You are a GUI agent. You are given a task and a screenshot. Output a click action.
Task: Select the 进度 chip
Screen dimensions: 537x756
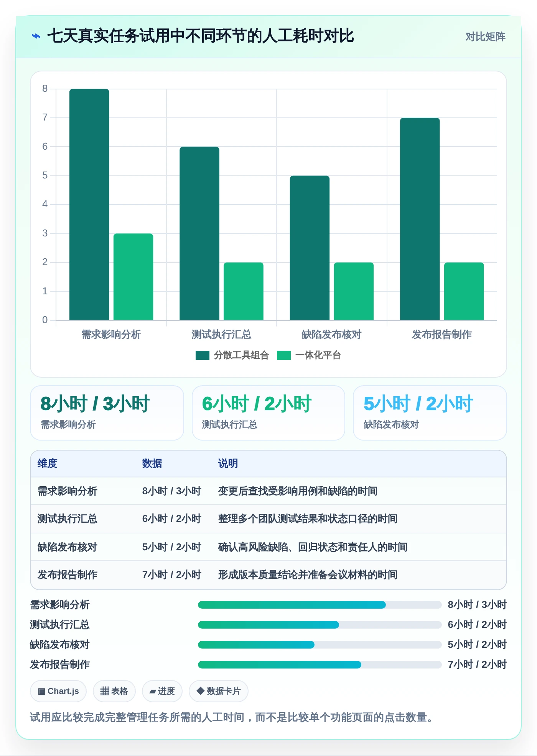click(x=162, y=691)
